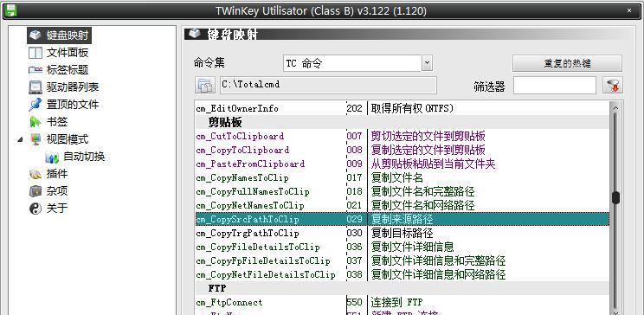Click the 置顶的文件 pin icon
The height and width of the screenshot is (315, 644).
click(35, 105)
